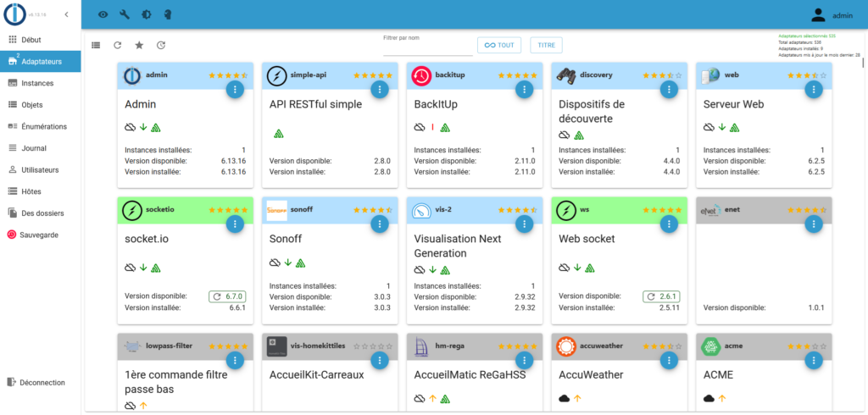Click the discovery binoculars icon

(x=565, y=75)
